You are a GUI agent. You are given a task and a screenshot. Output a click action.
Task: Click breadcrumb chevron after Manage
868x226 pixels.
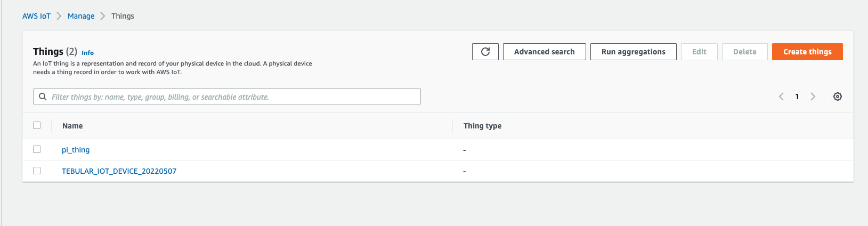(103, 16)
